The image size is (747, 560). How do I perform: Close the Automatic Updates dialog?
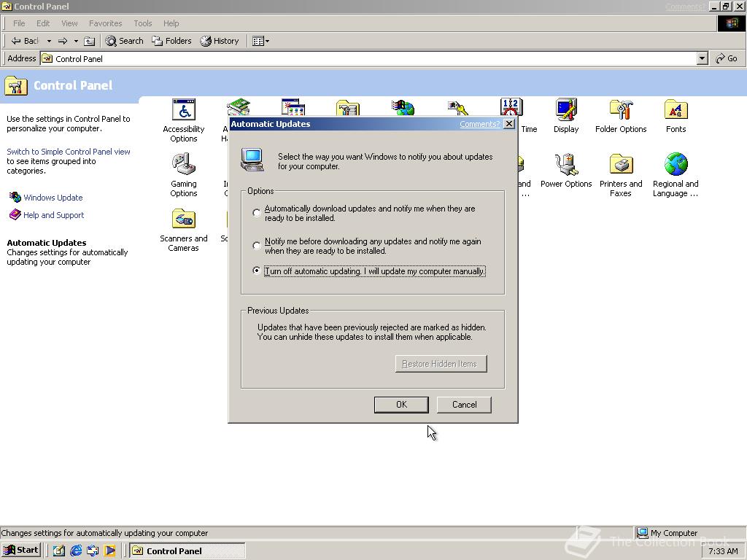(508, 124)
